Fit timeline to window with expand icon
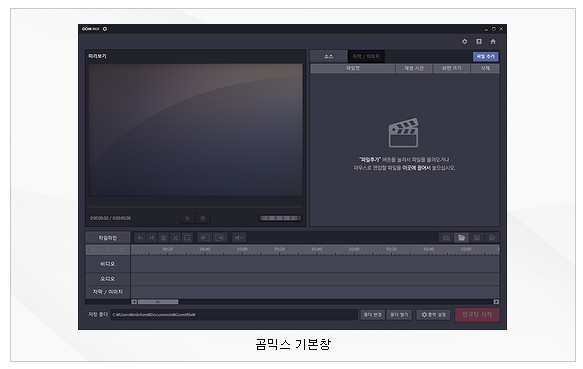Screen dimensions: 583x369 pyautogui.click(x=123, y=250)
